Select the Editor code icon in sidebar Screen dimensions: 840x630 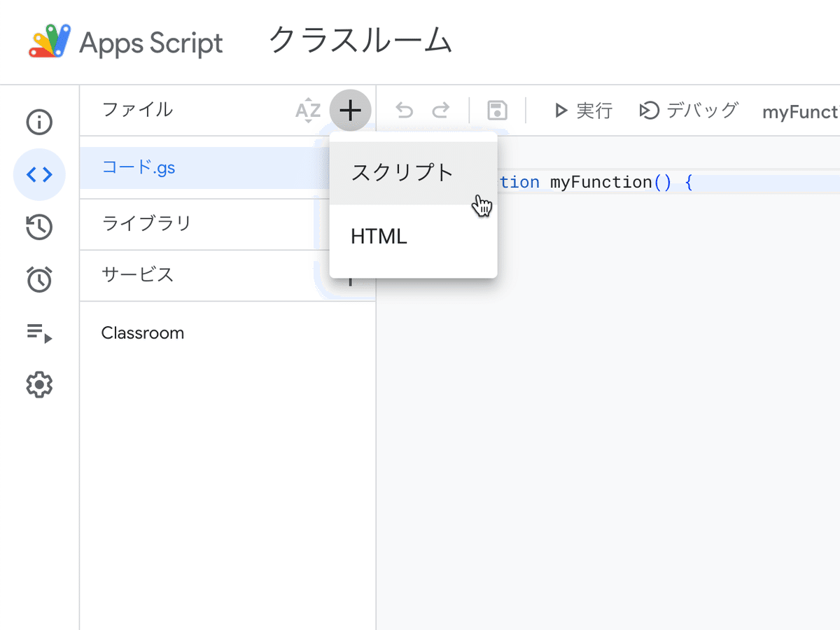pos(39,174)
